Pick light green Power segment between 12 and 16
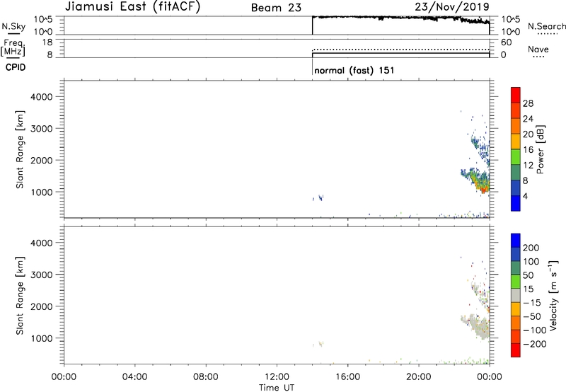The image size is (566, 392). [516, 157]
